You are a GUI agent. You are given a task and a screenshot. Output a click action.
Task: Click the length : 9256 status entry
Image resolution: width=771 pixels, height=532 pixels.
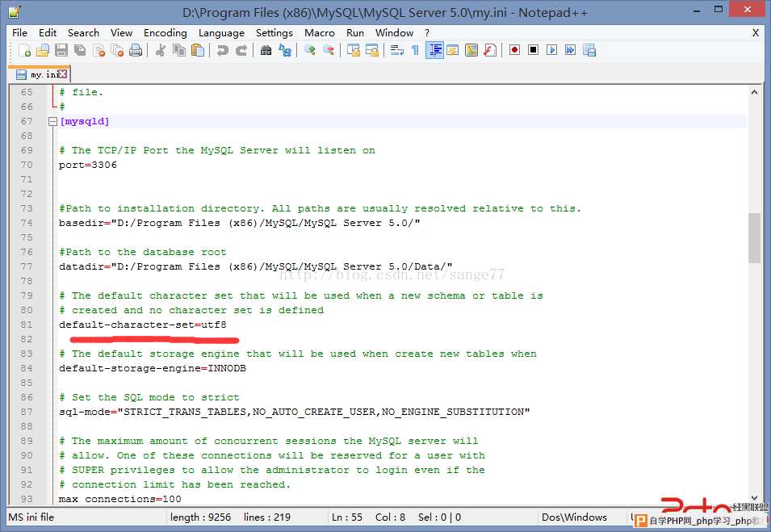tap(200, 517)
